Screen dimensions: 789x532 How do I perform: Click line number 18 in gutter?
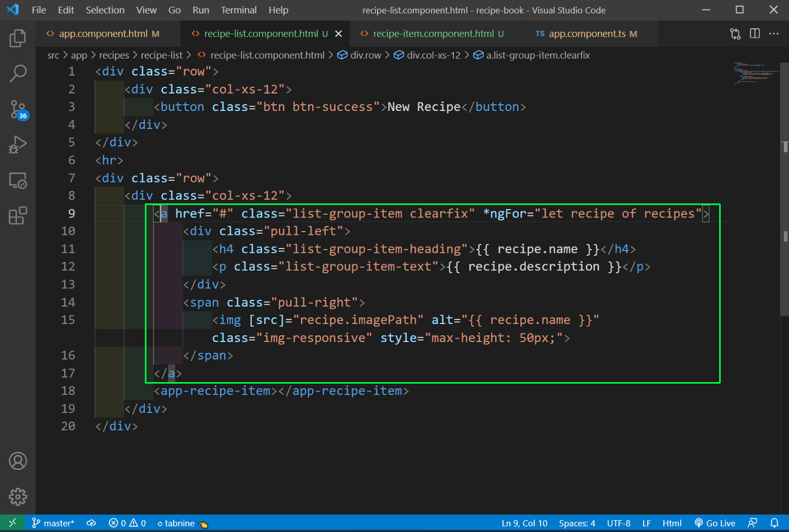click(x=68, y=391)
